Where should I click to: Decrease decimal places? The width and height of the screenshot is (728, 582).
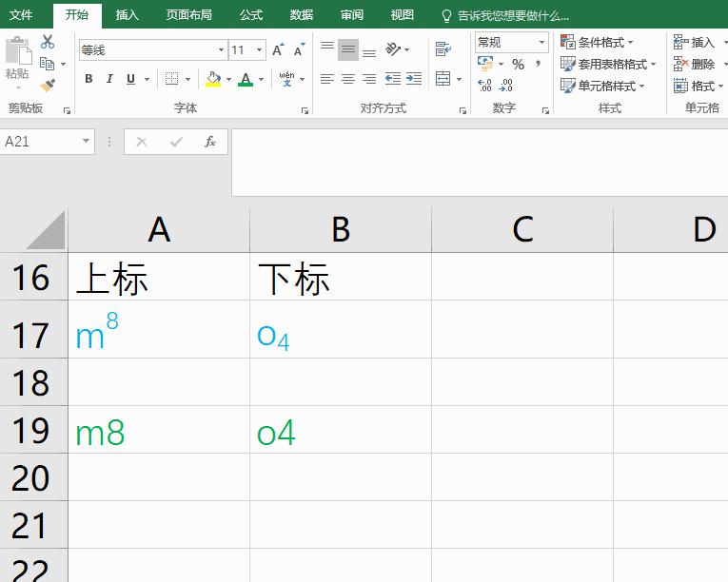click(x=505, y=86)
